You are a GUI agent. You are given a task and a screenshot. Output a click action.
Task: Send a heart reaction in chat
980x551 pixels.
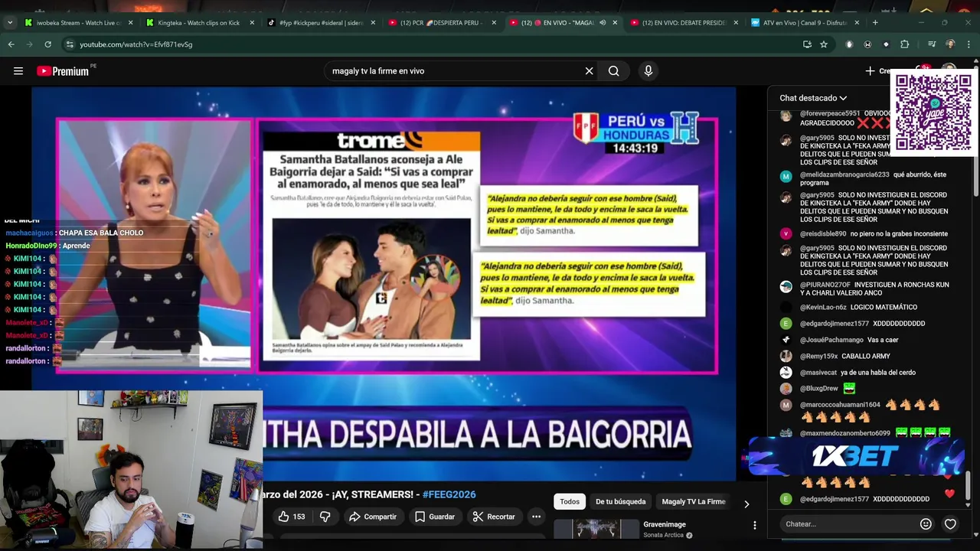point(950,524)
